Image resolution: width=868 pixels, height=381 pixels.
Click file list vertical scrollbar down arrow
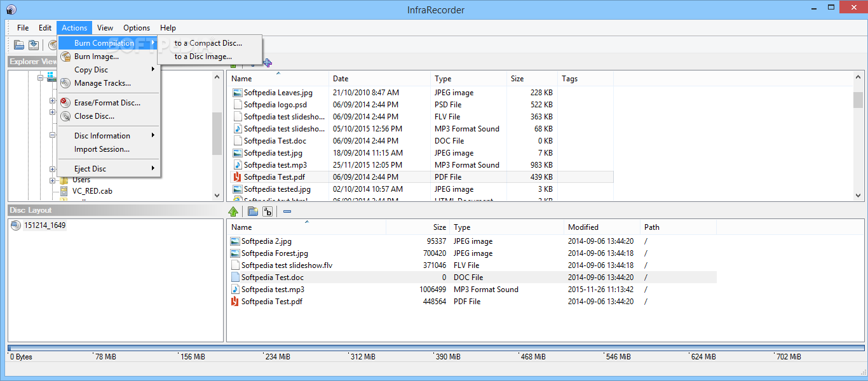coord(858,196)
